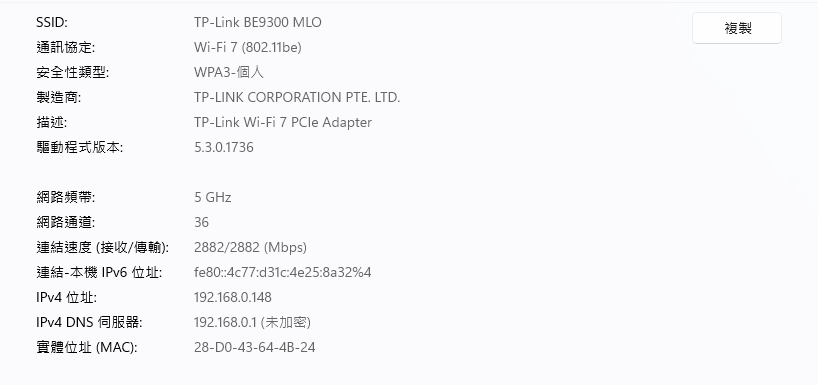The height and width of the screenshot is (385, 818).
Task: Click the MAC address 28-D0-43-64-4B-24
Action: point(255,347)
